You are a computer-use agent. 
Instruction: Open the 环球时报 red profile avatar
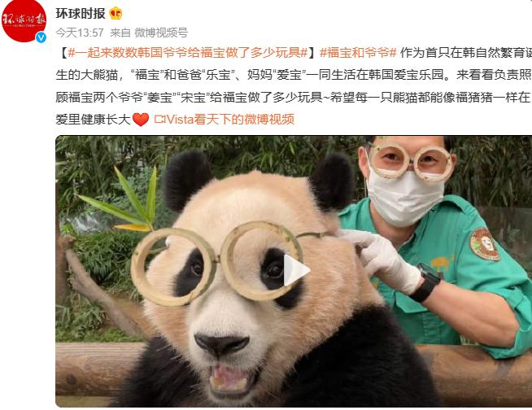coord(24,20)
